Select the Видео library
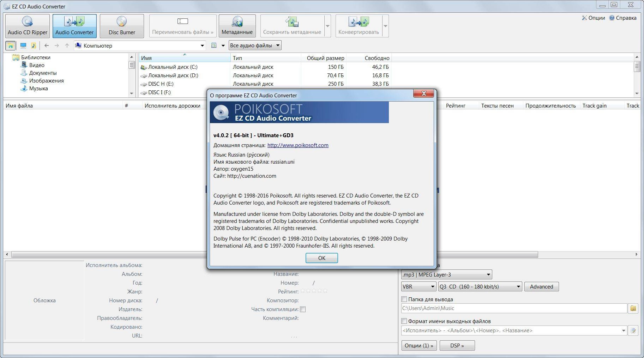The height and width of the screenshot is (358, 644). tap(37, 65)
